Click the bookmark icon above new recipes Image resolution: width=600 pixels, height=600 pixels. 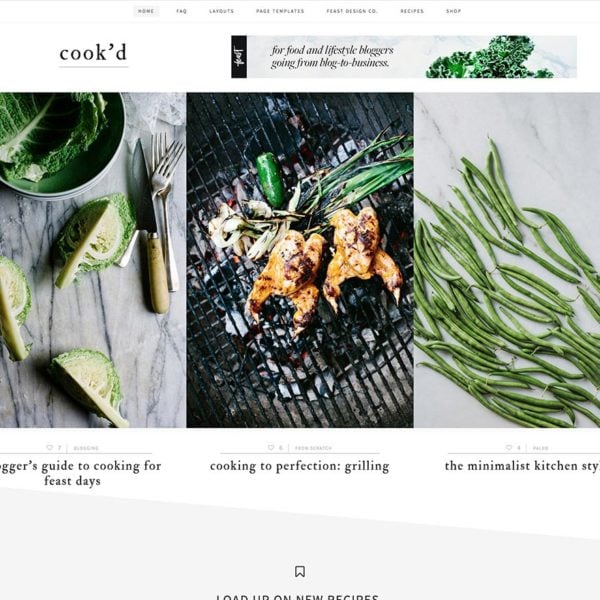[x=300, y=572]
